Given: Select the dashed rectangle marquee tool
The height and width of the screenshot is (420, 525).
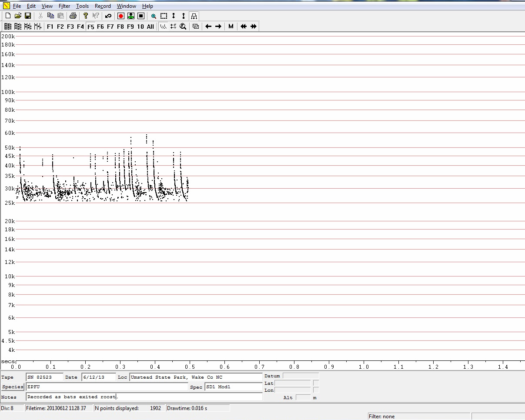Looking at the screenshot, I should pyautogui.click(x=164, y=16).
